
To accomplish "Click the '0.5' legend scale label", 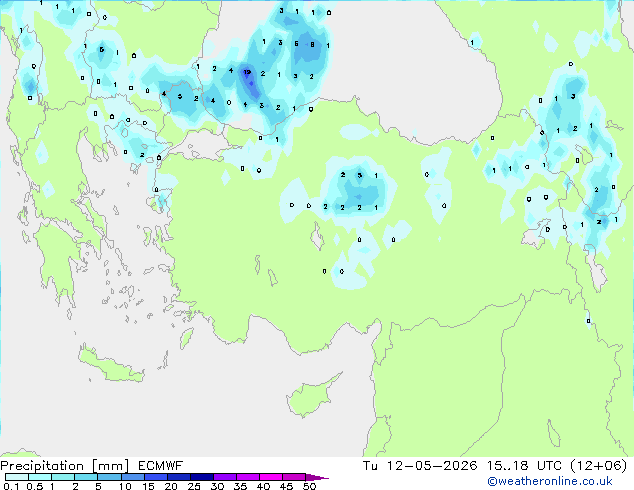I will coord(35,486).
